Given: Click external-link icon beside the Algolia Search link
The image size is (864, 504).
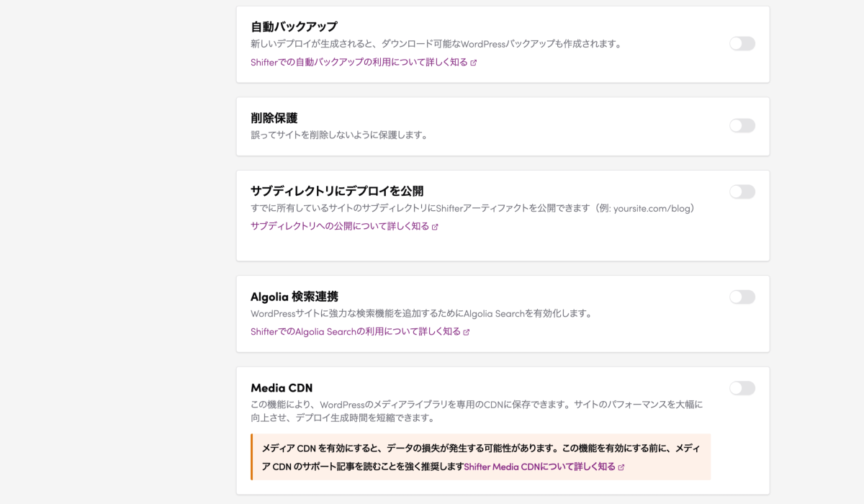Looking at the screenshot, I should tap(467, 333).
